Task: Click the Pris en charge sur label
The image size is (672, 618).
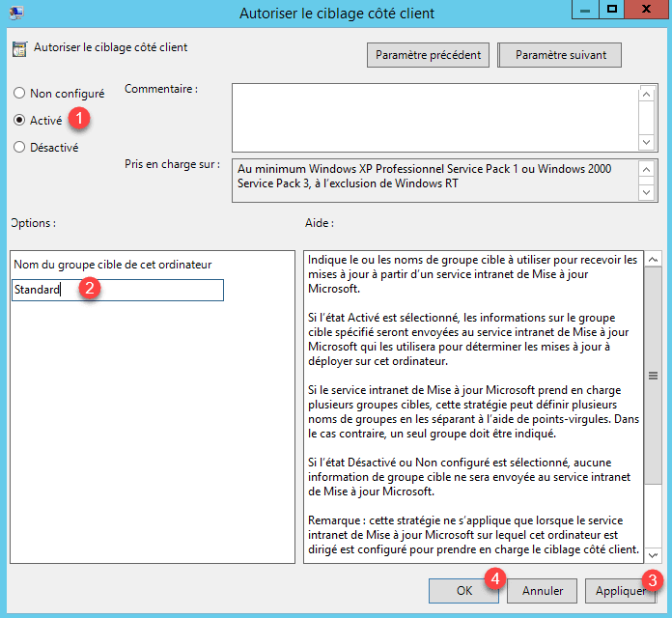Action: [x=172, y=164]
